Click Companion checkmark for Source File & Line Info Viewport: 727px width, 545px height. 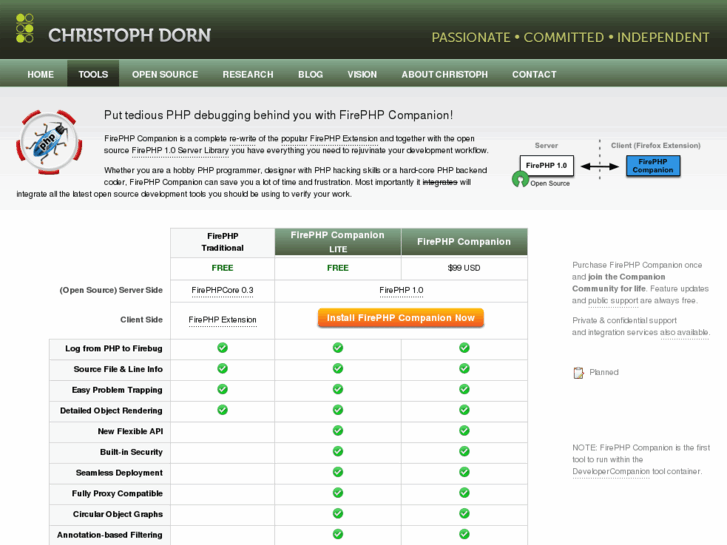tap(464, 369)
